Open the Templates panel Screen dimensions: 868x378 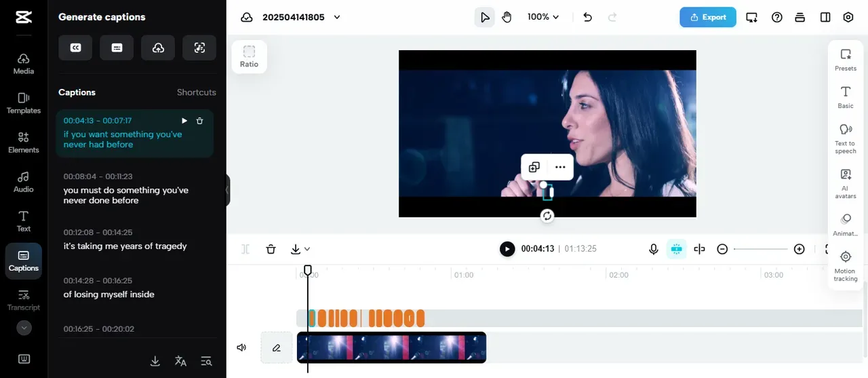click(24, 103)
